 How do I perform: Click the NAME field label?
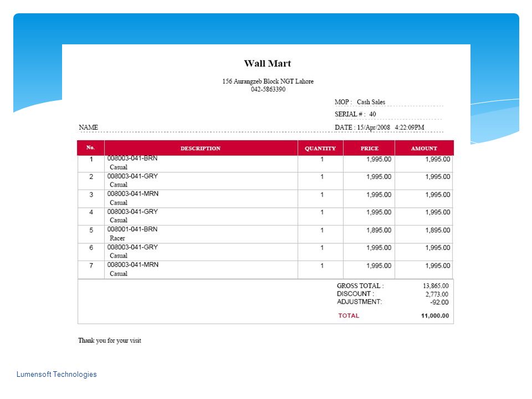pos(88,127)
